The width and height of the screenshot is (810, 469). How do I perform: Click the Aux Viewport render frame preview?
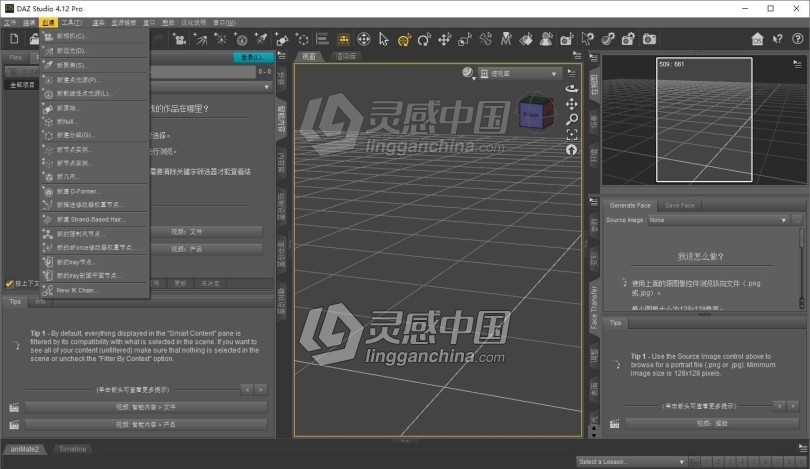pos(704,120)
